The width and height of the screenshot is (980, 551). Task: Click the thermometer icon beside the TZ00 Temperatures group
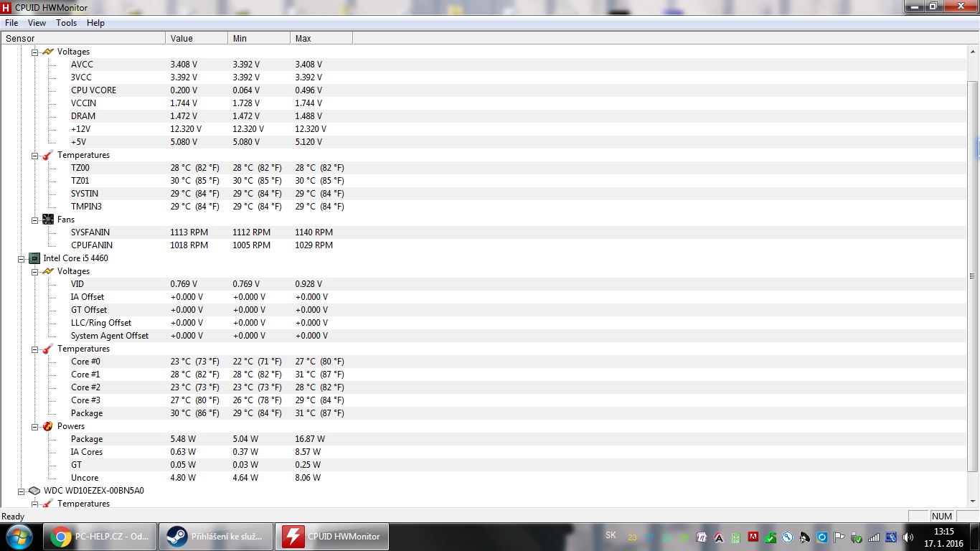pos(48,155)
